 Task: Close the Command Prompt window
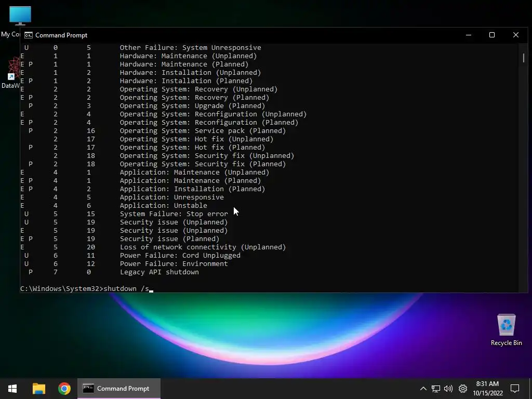[x=516, y=35]
